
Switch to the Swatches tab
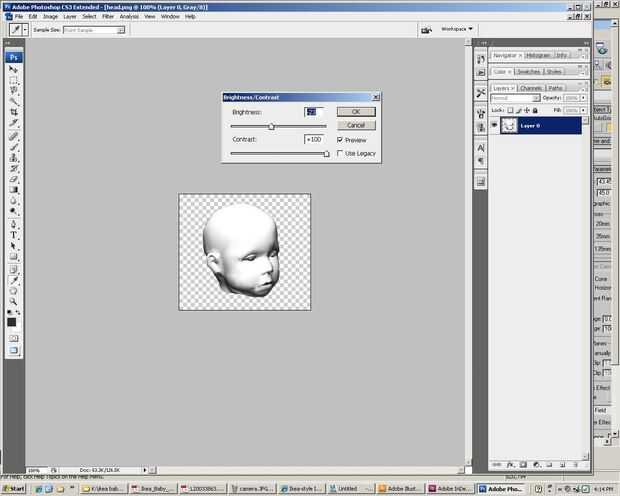529,72
